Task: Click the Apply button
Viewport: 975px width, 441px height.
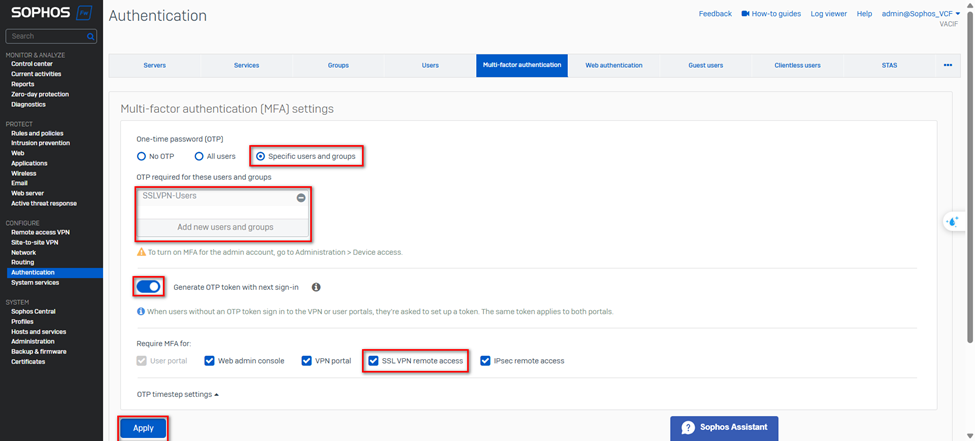Action: pyautogui.click(x=143, y=428)
